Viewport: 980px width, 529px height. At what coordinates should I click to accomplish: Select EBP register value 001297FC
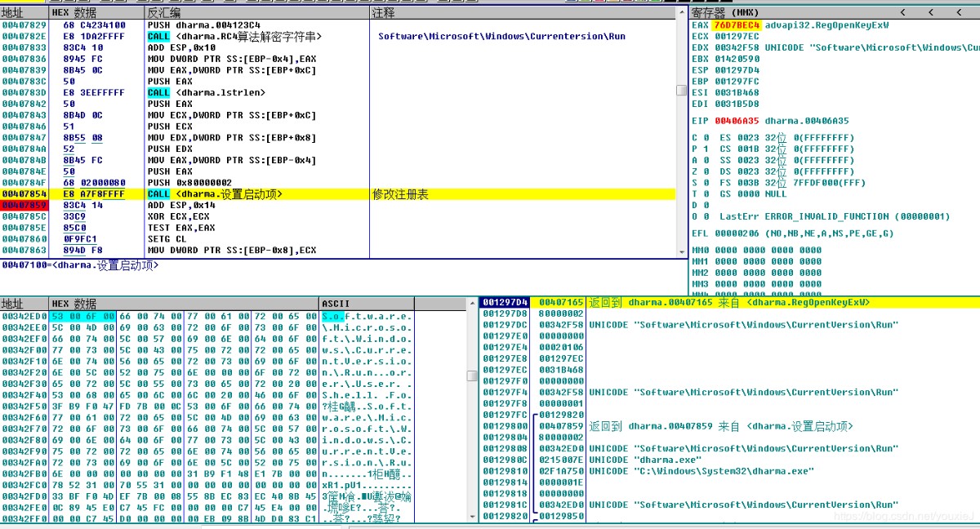click(x=736, y=82)
